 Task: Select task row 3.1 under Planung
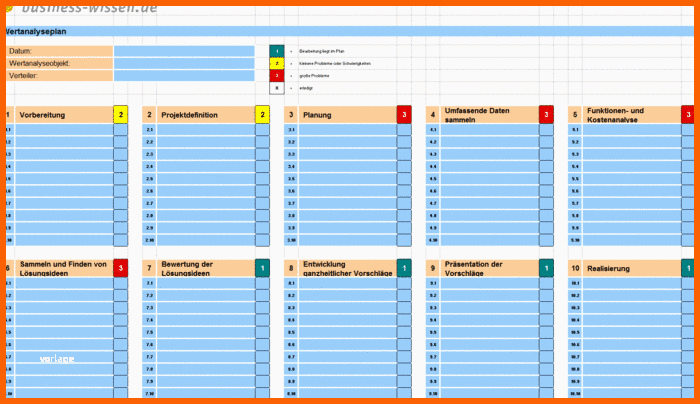[347, 130]
